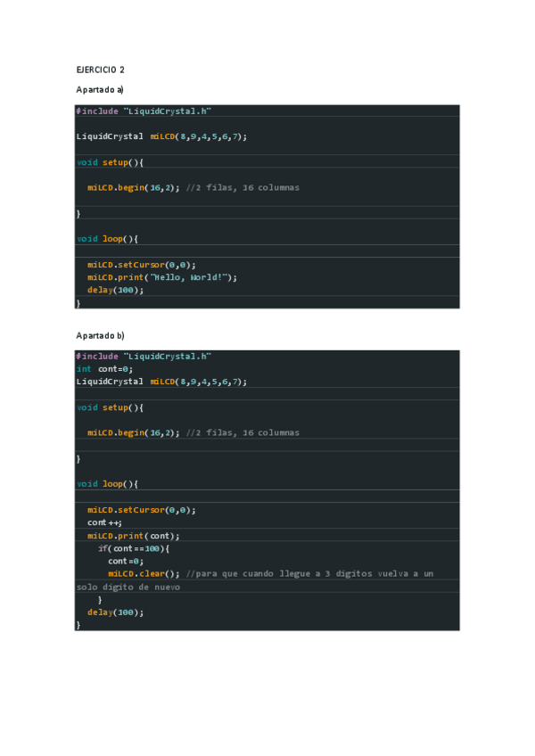
Task: Click void loop() in the first code block
Action: point(107,239)
